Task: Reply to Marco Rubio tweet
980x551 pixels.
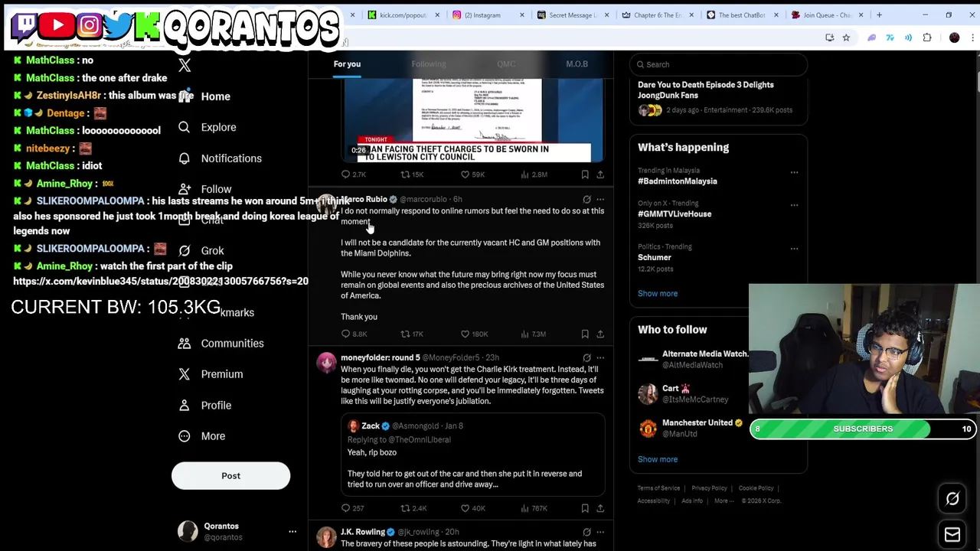Action: (x=354, y=334)
